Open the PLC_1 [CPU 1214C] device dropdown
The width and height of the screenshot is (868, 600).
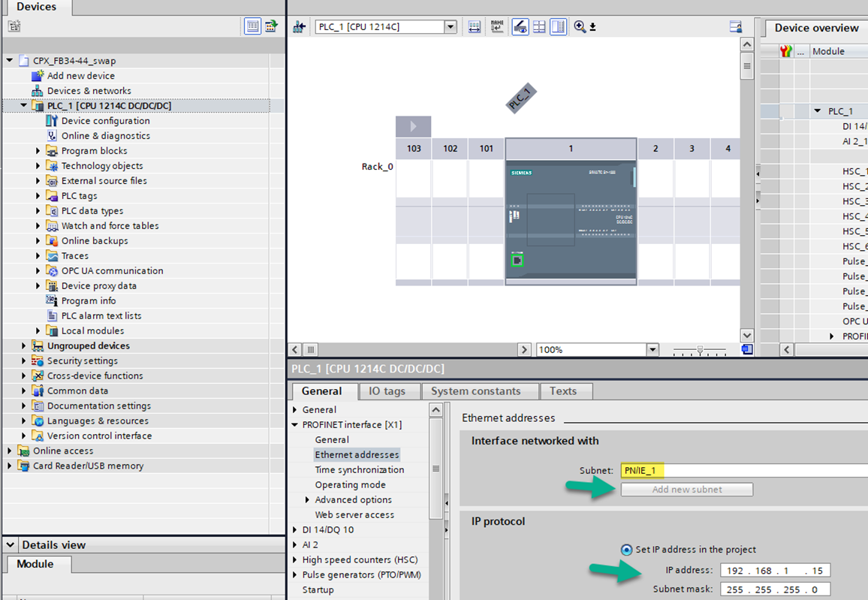tap(451, 26)
